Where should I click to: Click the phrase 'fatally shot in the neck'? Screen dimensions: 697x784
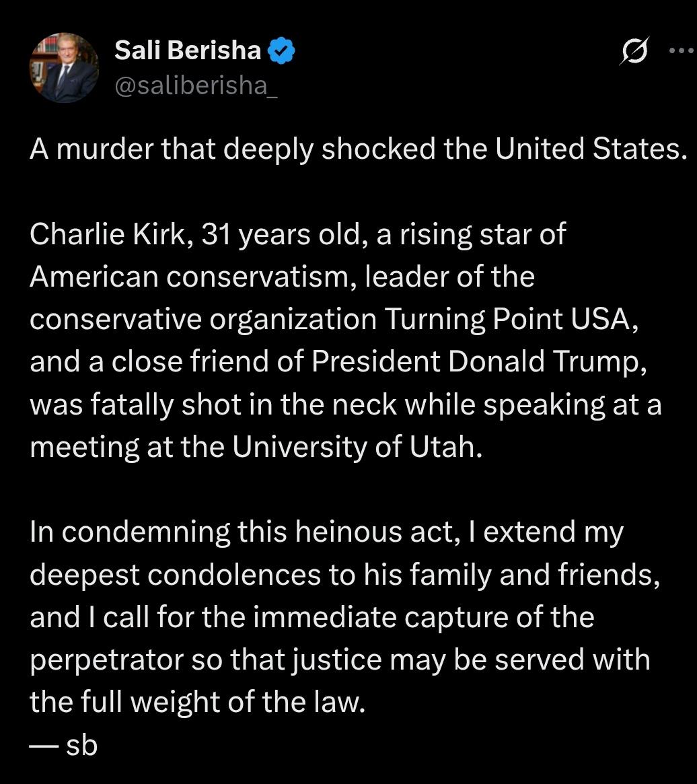click(244, 404)
